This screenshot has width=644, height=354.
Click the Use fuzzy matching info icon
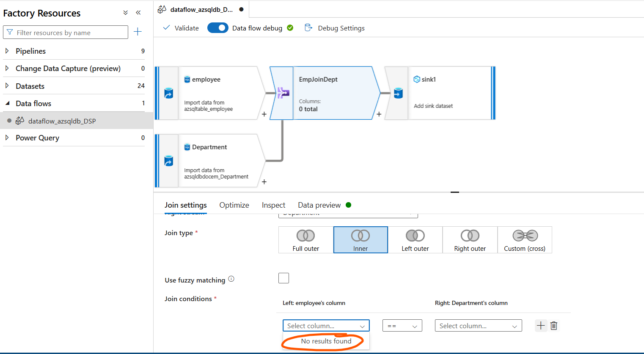pos(231,278)
